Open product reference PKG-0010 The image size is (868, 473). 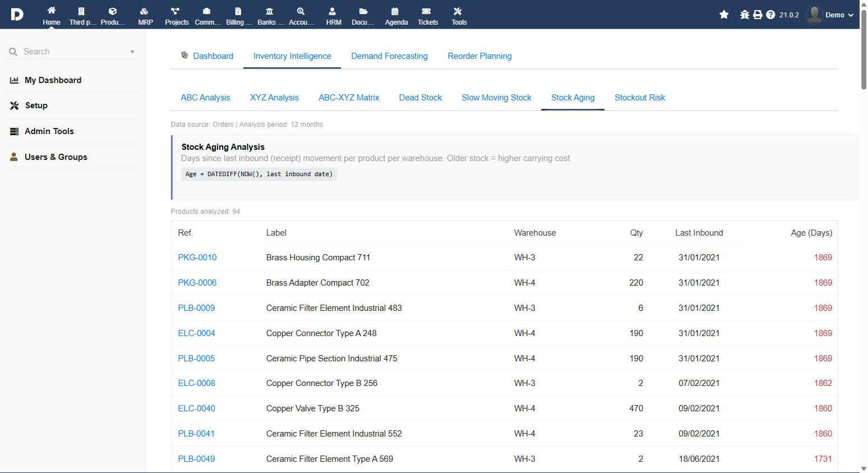pos(197,258)
